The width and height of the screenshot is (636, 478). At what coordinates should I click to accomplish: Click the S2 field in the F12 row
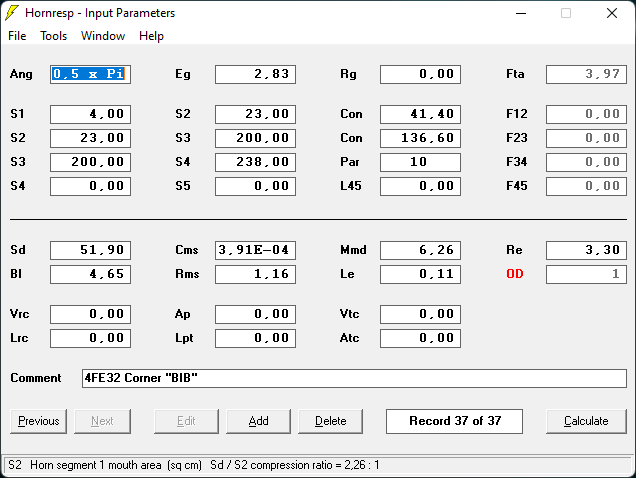[256, 114]
